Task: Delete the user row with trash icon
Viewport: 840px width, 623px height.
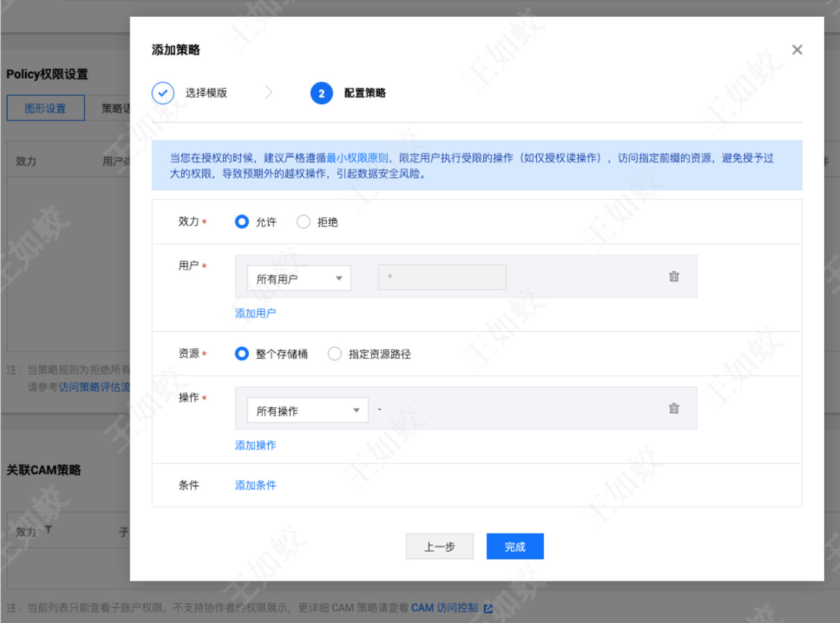Action: click(673, 277)
